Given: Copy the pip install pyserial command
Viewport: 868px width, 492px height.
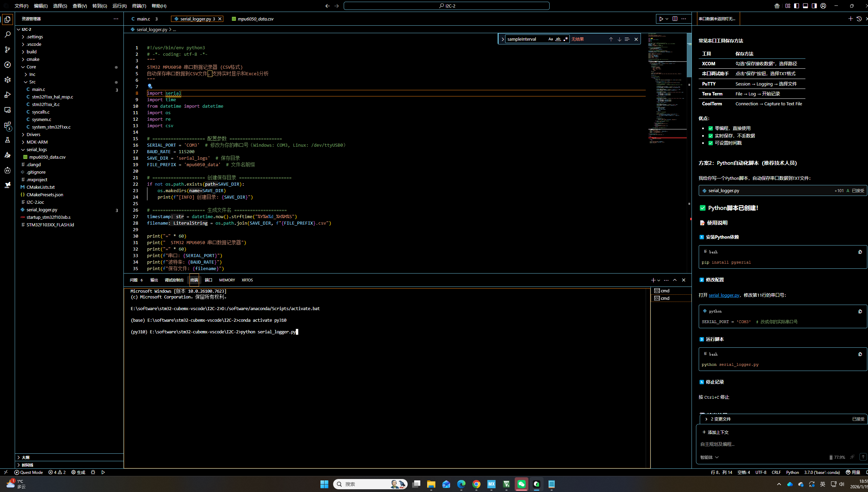Looking at the screenshot, I should coord(860,252).
